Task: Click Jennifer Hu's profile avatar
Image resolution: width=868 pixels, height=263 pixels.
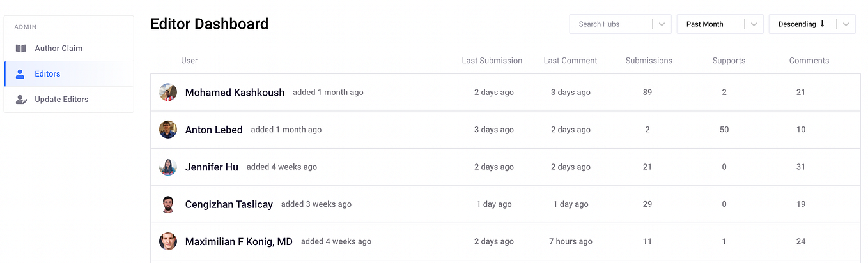Action: point(168,167)
